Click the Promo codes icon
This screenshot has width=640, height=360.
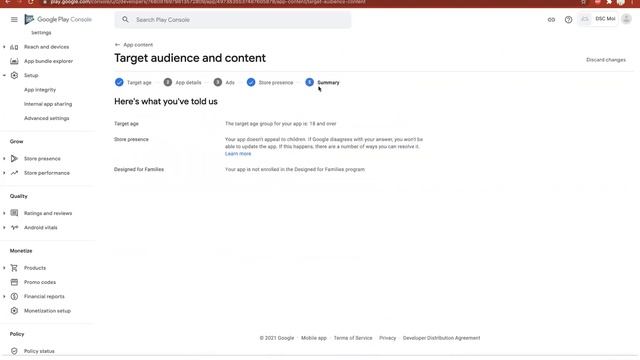(14, 282)
